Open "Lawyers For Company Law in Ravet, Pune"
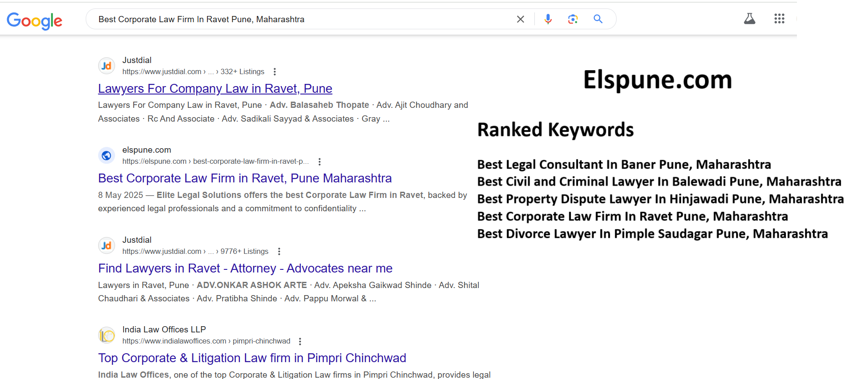 [215, 89]
